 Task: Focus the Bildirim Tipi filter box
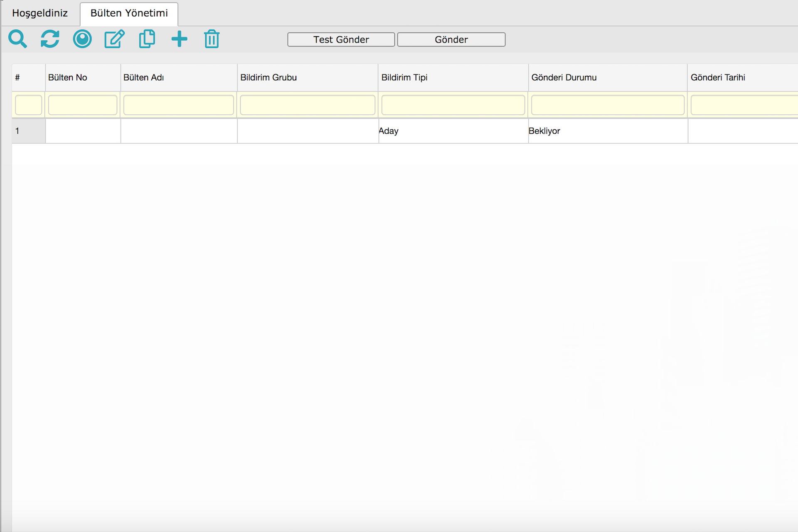[x=453, y=105]
